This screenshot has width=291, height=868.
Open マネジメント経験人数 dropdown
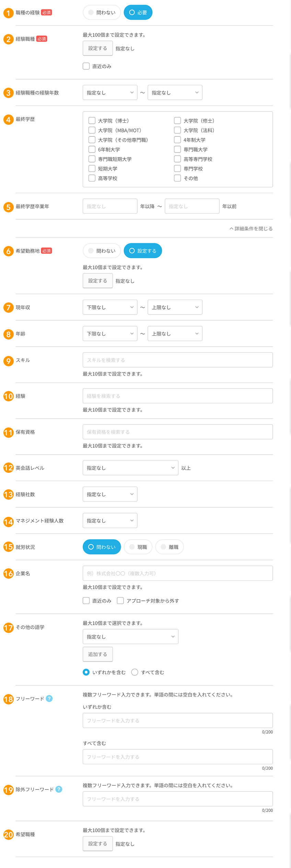point(110,521)
